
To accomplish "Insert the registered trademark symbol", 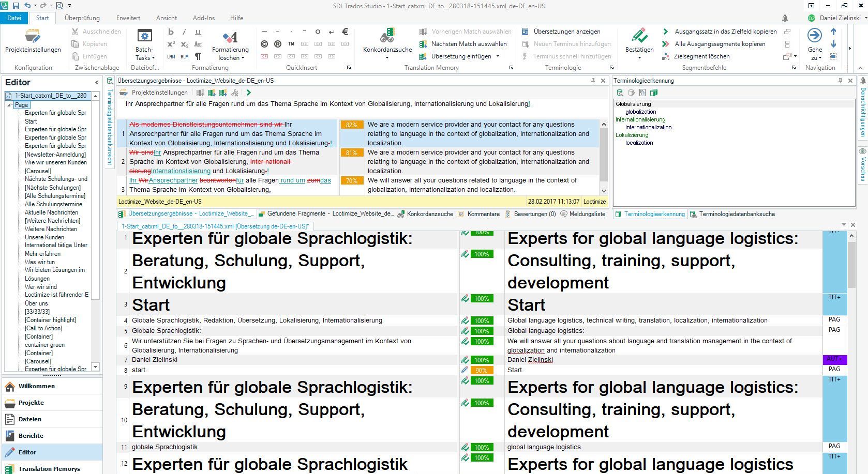I will point(278,44).
